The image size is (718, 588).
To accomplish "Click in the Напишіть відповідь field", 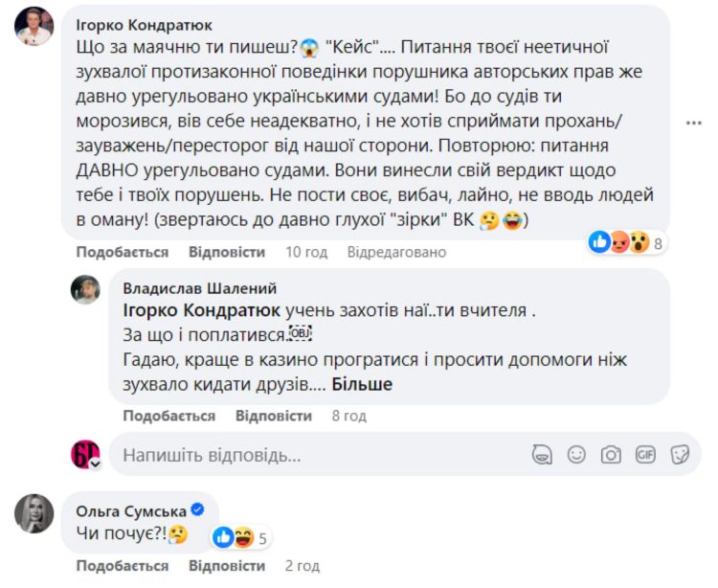I will [x=316, y=454].
